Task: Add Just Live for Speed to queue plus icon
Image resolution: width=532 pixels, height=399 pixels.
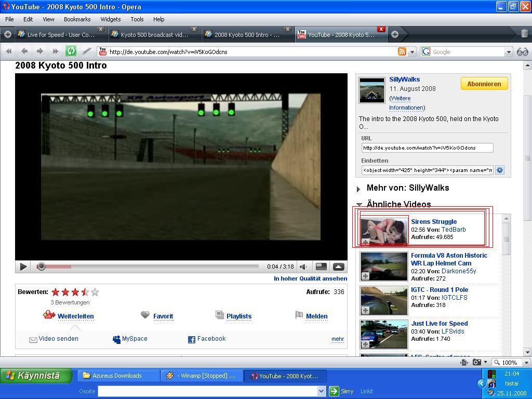Action: point(365,344)
